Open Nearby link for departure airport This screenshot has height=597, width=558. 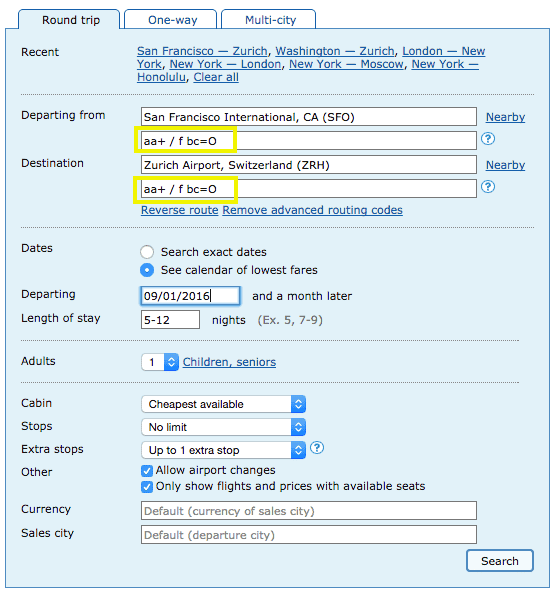pyautogui.click(x=505, y=117)
